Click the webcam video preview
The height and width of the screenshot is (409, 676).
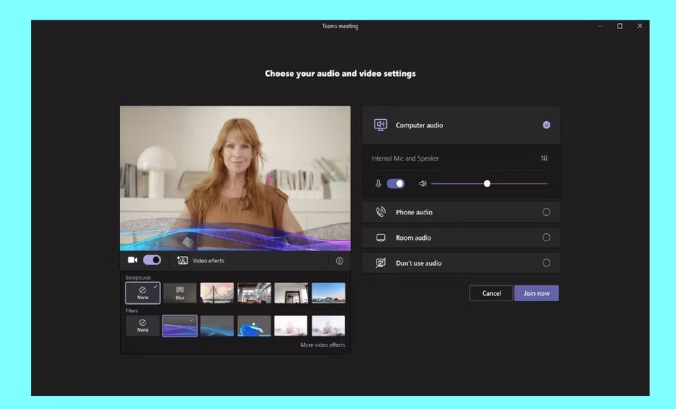coord(235,178)
